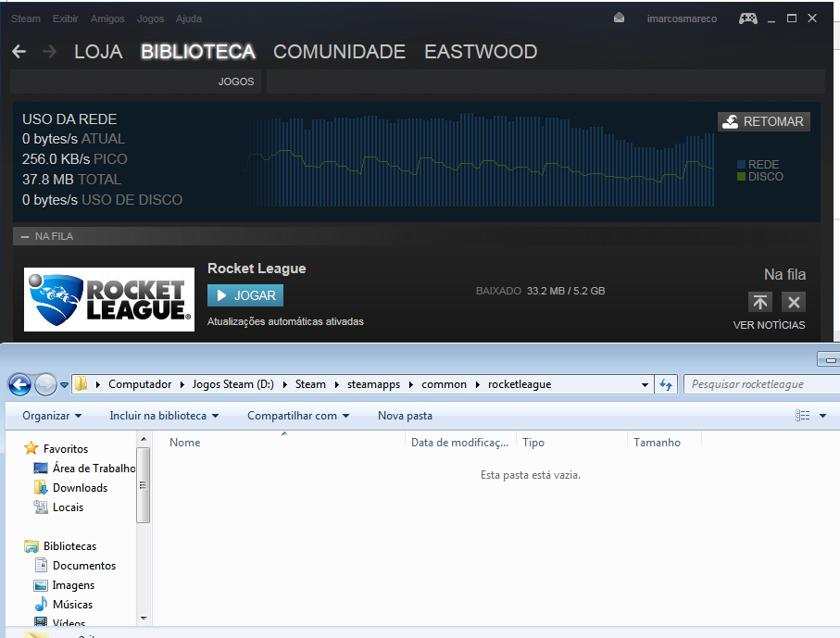The width and height of the screenshot is (840, 638).
Task: Open the Steam menu
Action: pyautogui.click(x=26, y=19)
